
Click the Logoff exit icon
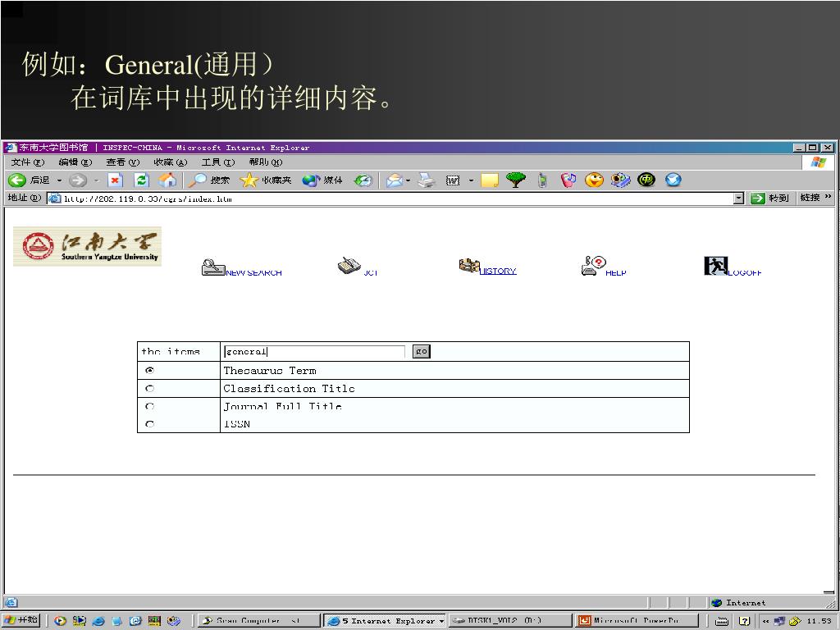(715, 266)
